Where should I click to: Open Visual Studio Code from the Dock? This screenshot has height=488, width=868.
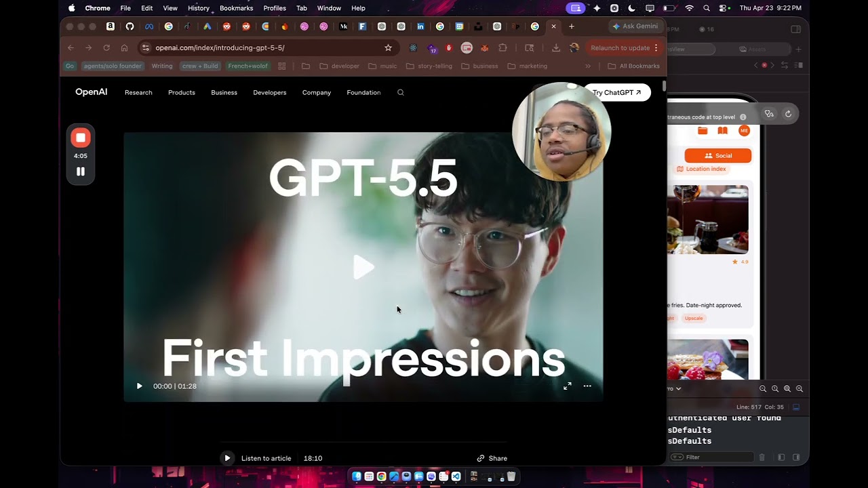(456, 476)
